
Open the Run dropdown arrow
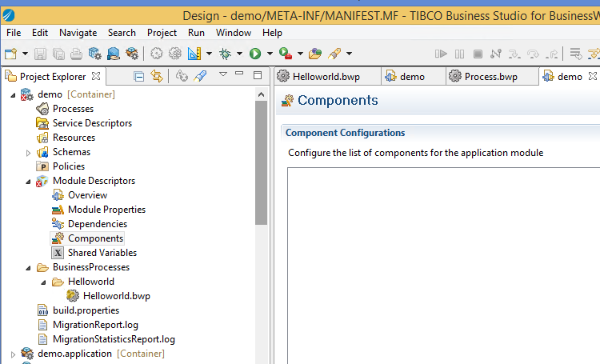pos(270,54)
